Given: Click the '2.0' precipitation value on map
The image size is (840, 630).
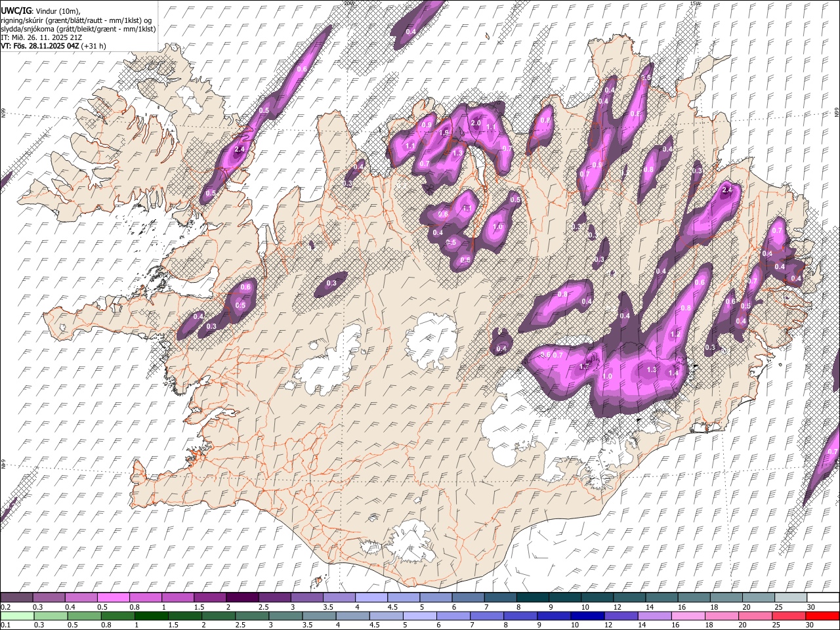Looking at the screenshot, I should (476, 123).
